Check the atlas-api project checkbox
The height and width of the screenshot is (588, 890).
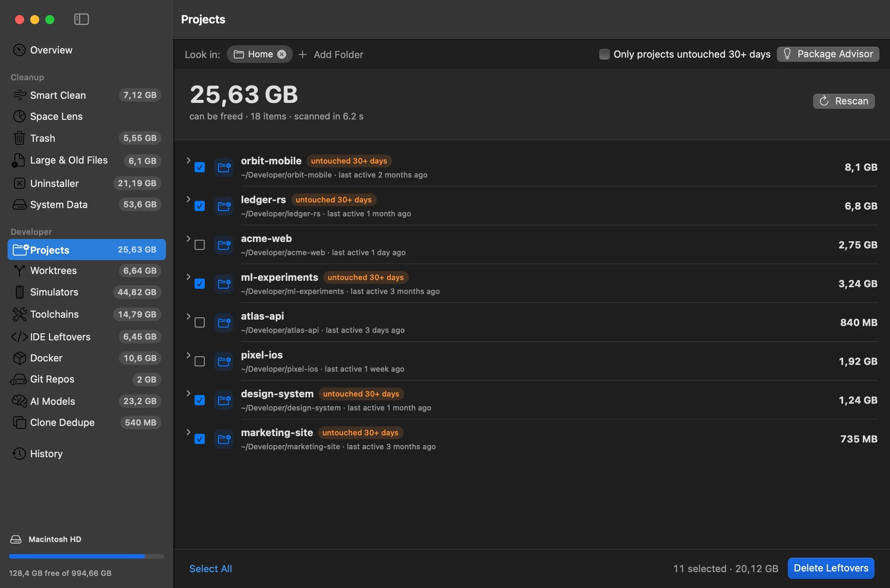tap(199, 323)
